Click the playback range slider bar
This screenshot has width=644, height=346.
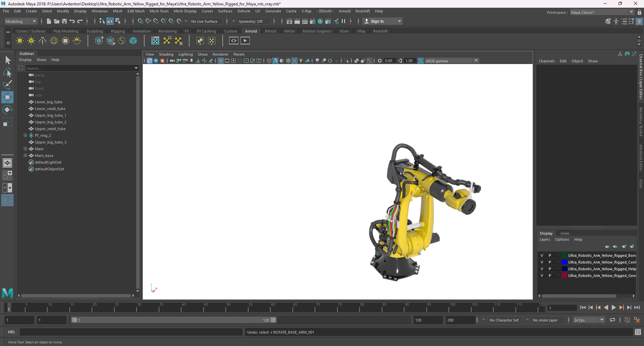point(174,320)
